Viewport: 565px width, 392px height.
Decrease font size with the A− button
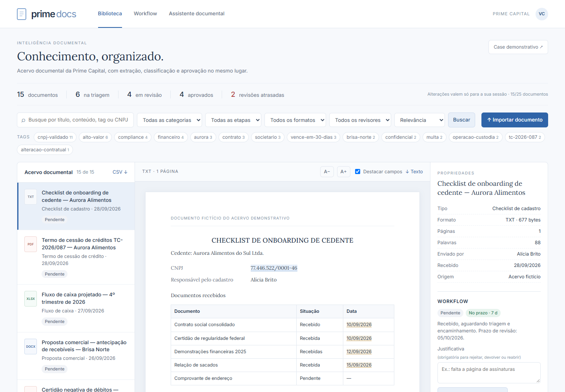tap(327, 172)
